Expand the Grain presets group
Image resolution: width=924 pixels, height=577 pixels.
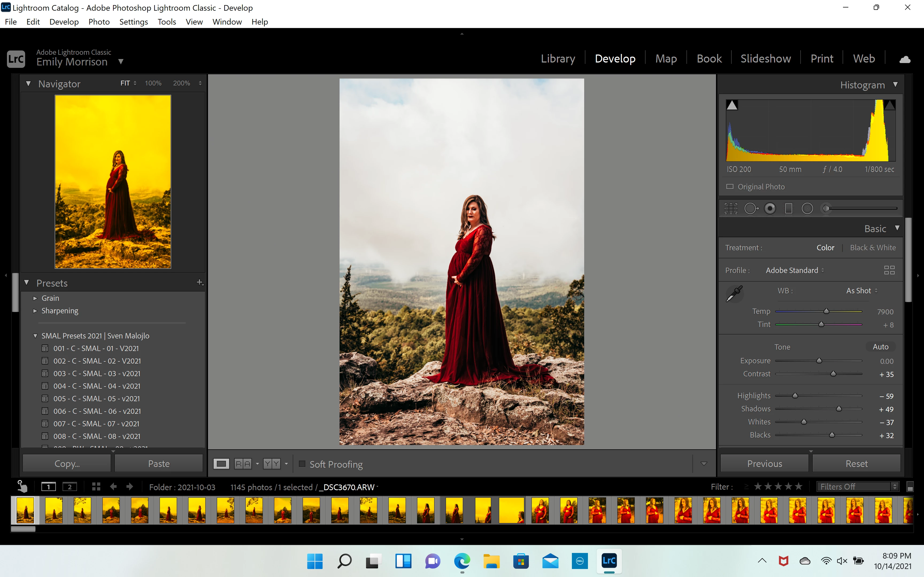(35, 298)
